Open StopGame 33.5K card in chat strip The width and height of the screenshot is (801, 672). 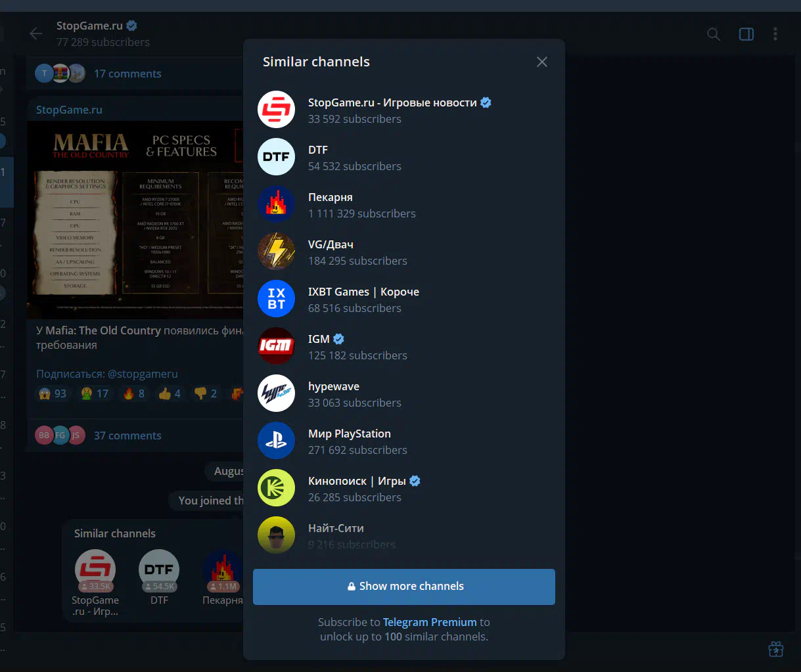point(95,583)
